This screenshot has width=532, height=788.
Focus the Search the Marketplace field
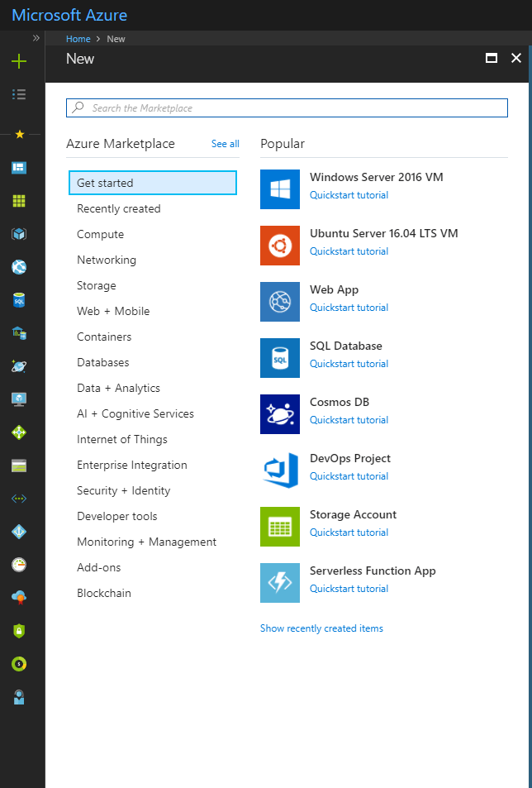pos(287,108)
